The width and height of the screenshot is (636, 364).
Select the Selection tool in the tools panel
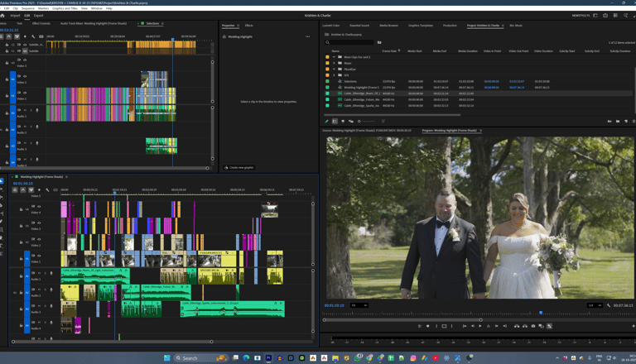click(x=2, y=181)
